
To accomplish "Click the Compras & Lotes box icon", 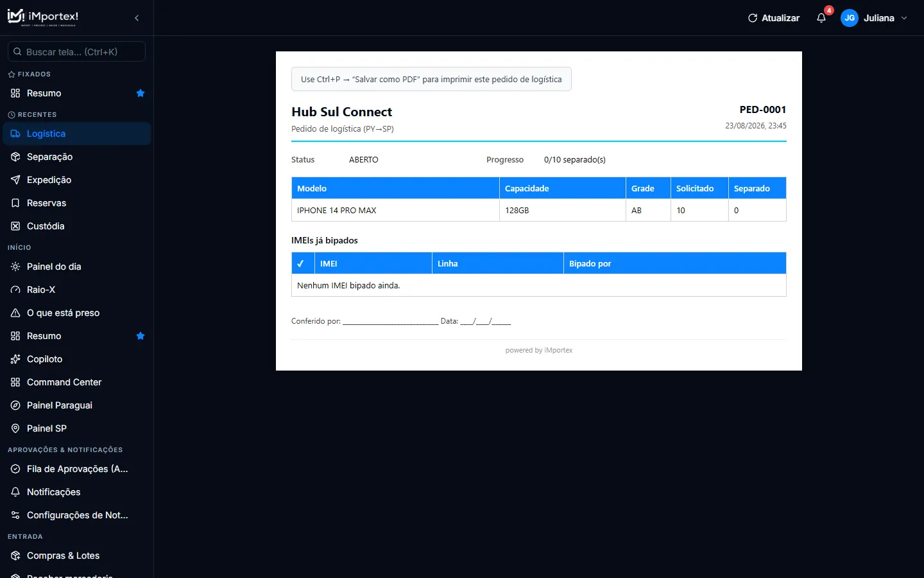I will (15, 556).
